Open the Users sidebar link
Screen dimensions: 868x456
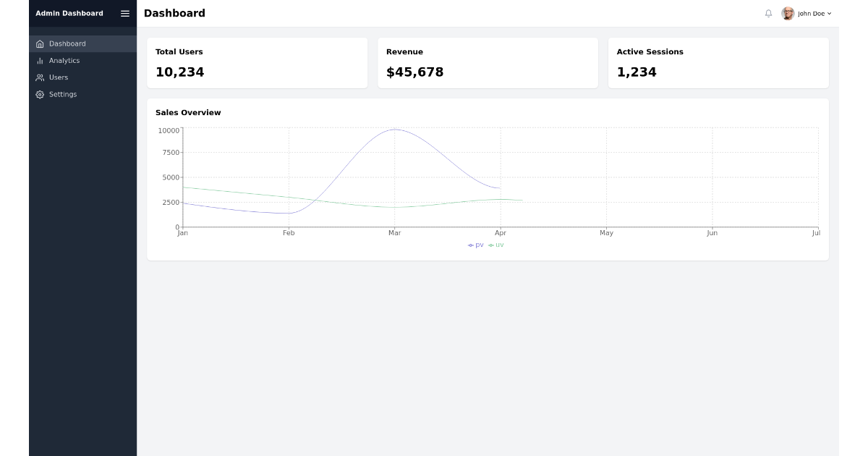(58, 77)
